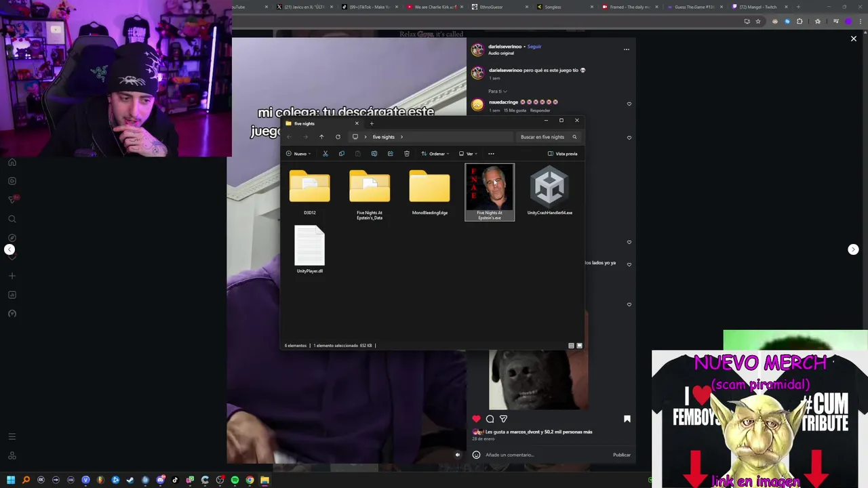
Task: Click five nights in the address bar
Action: pos(383,137)
